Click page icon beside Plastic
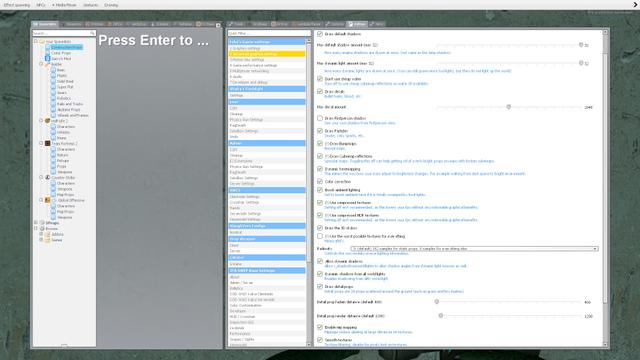The height and width of the screenshot is (360, 640). pyautogui.click(x=53, y=76)
